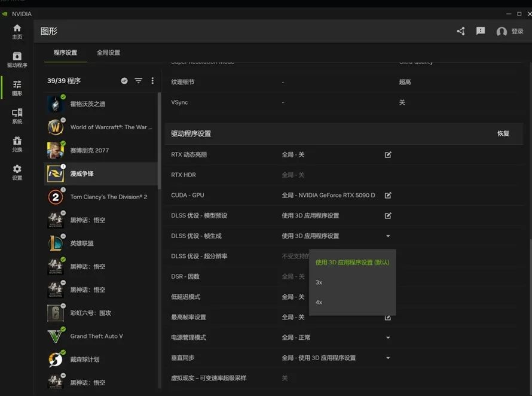Click the edit icon for CUDA - GPU
The image size is (532, 396).
pos(388,196)
